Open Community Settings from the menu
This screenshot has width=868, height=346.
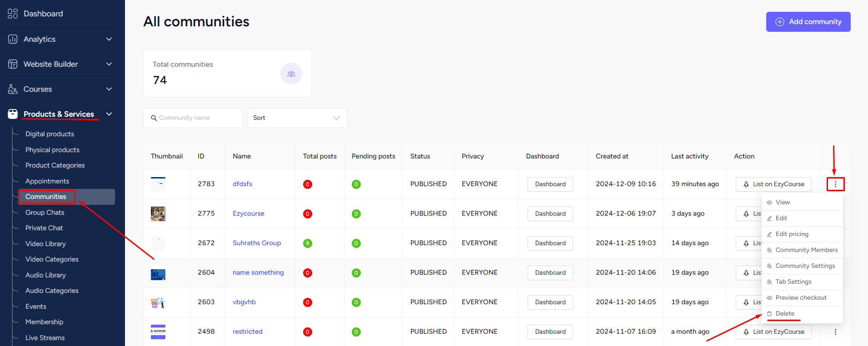point(802,266)
